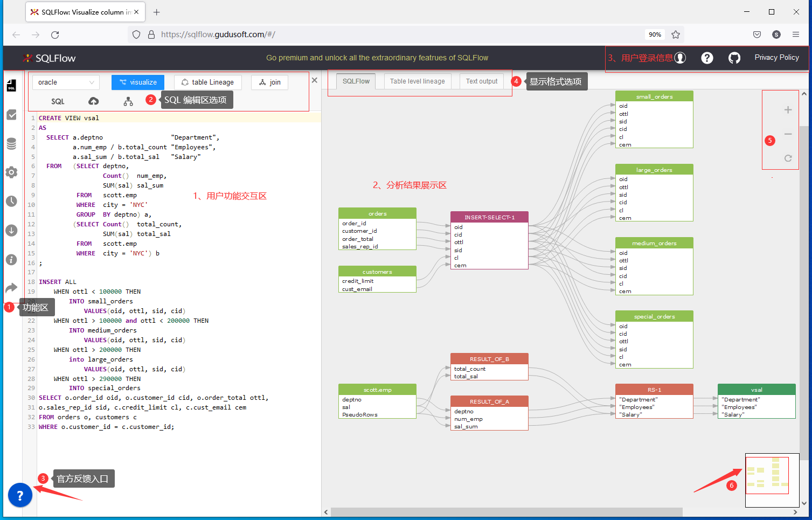Close the SQLFlow browser tab

[136, 12]
